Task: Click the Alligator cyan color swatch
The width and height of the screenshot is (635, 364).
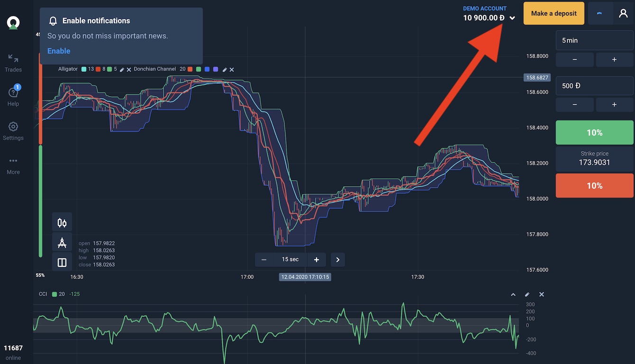Action: 84,69
